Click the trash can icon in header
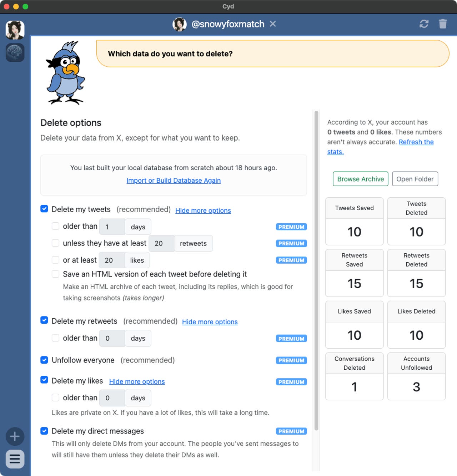 click(443, 24)
